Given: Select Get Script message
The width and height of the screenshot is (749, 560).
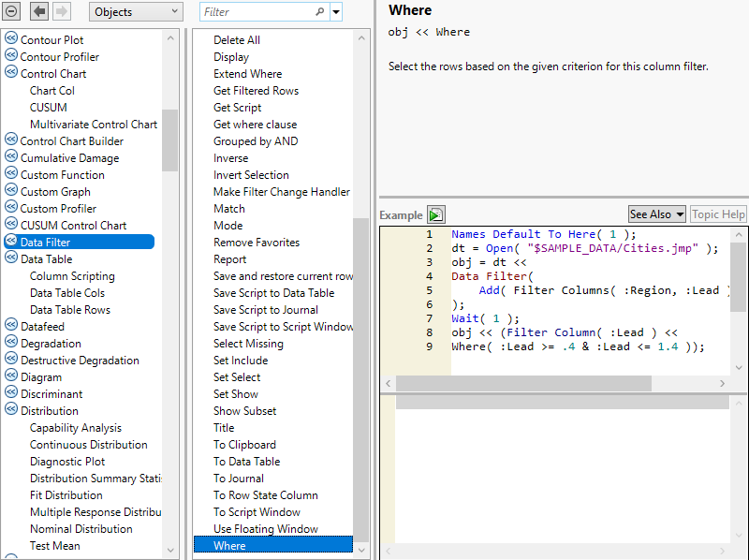Looking at the screenshot, I should [238, 108].
